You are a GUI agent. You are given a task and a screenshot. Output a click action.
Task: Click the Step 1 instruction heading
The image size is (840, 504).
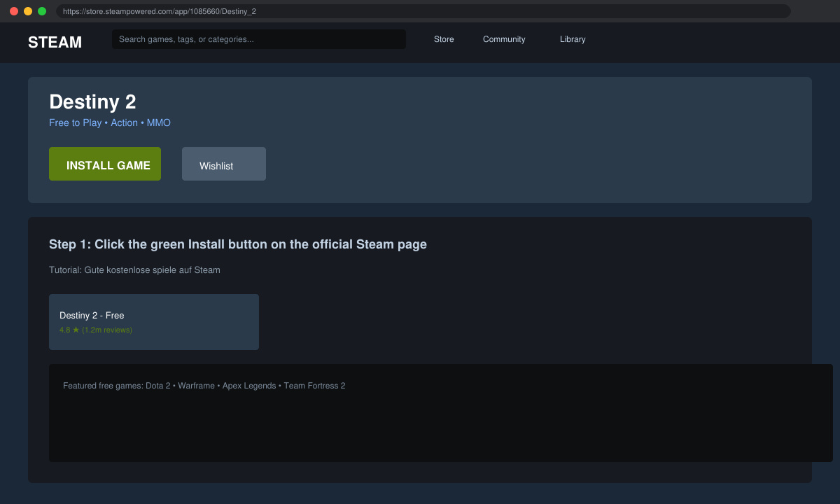238,244
